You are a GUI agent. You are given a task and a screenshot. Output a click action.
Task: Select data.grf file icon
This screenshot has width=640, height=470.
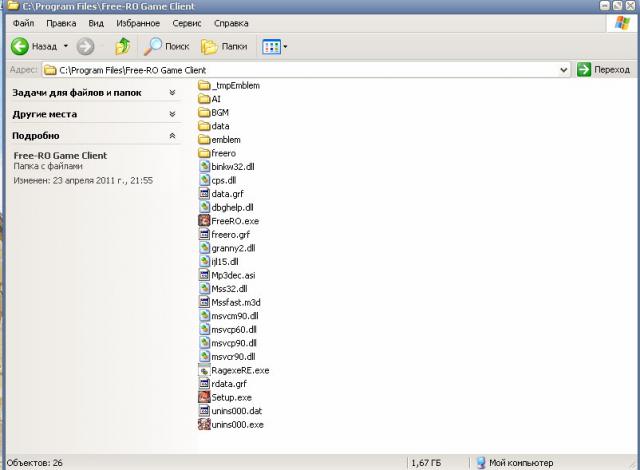pyautogui.click(x=204, y=193)
